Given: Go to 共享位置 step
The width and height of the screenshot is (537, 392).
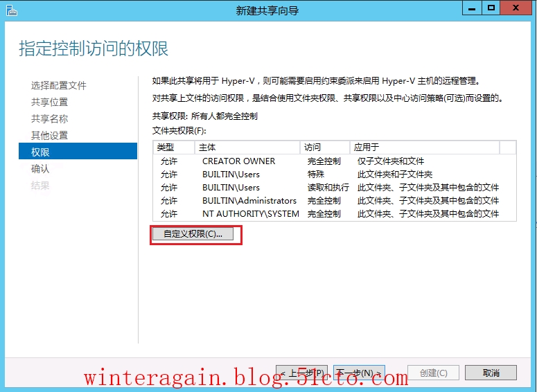Looking at the screenshot, I should [49, 102].
